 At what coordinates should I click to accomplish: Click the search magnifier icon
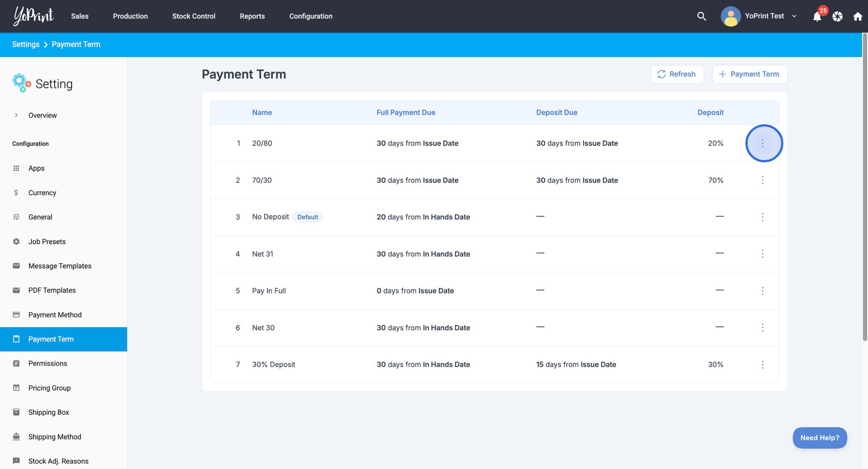tap(701, 16)
